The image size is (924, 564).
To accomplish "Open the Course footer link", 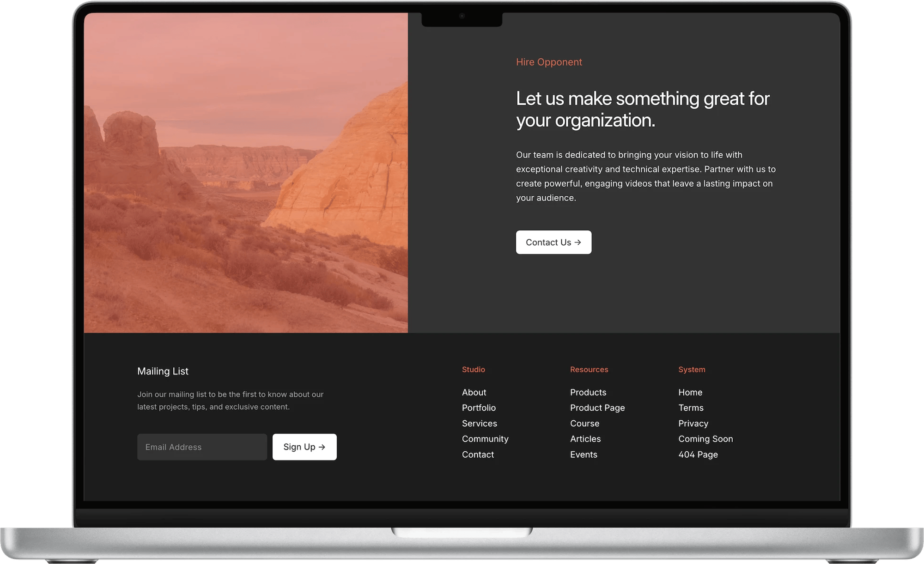I will point(584,423).
